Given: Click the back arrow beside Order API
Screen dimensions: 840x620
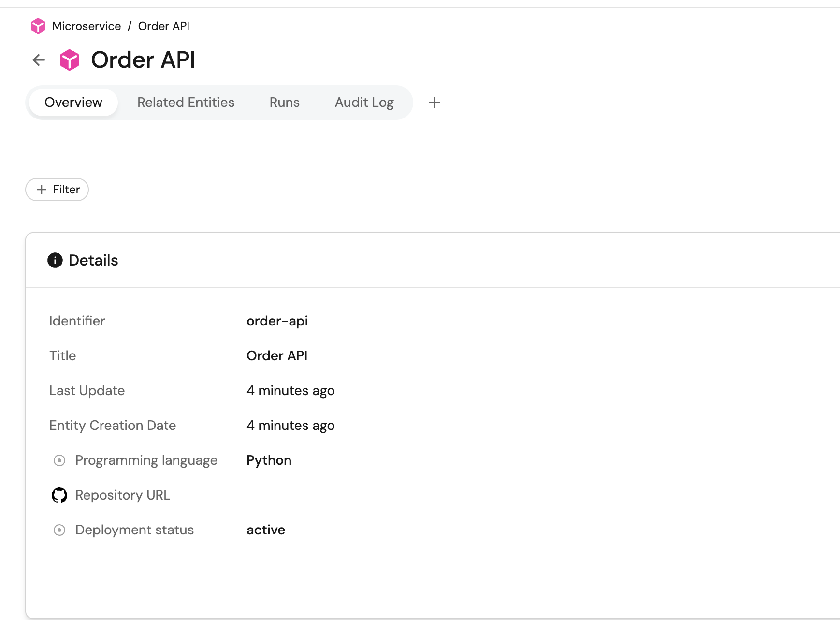Looking at the screenshot, I should [x=39, y=60].
